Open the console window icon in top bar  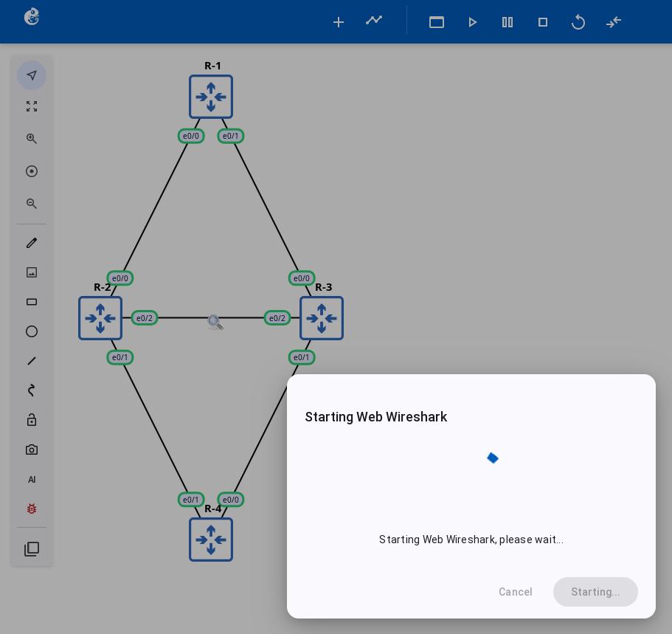pos(436,22)
